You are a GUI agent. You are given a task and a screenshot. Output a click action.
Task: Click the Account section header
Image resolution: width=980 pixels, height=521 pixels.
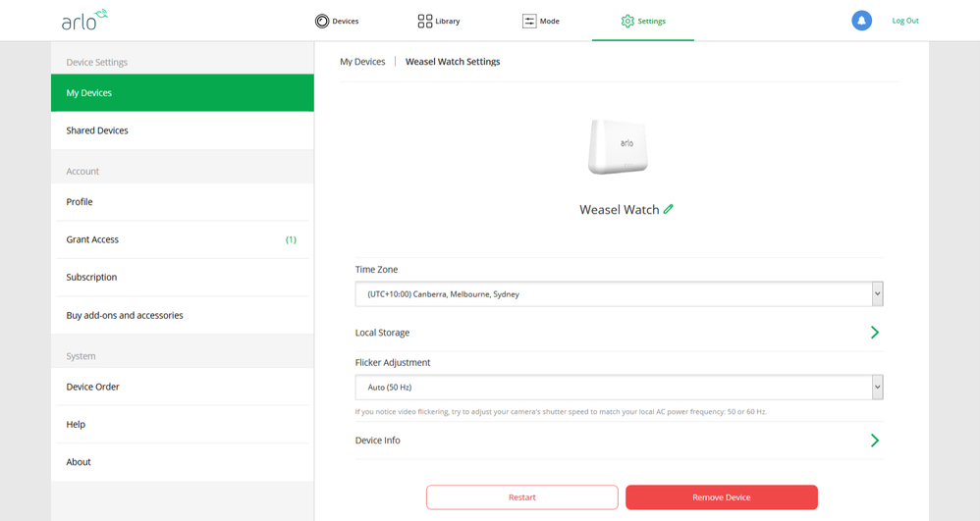82,171
